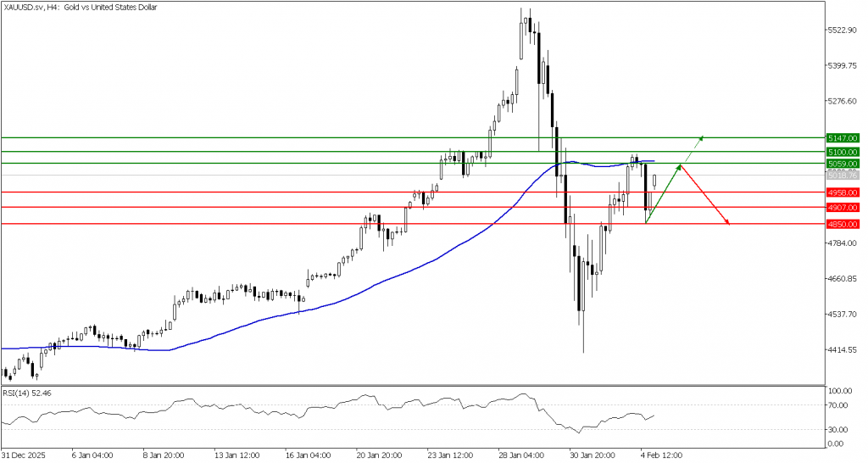Select the solid green upward arrow

click(x=664, y=193)
